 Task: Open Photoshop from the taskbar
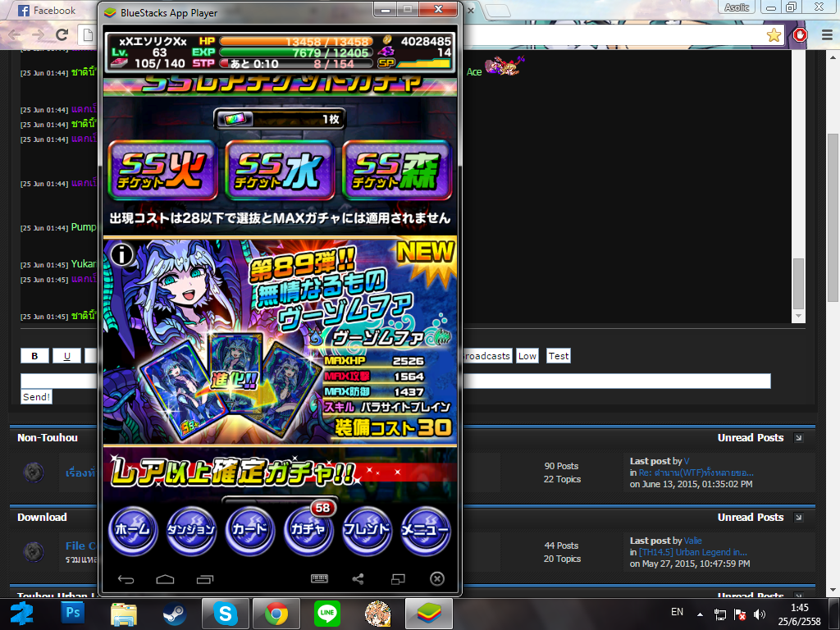73,613
